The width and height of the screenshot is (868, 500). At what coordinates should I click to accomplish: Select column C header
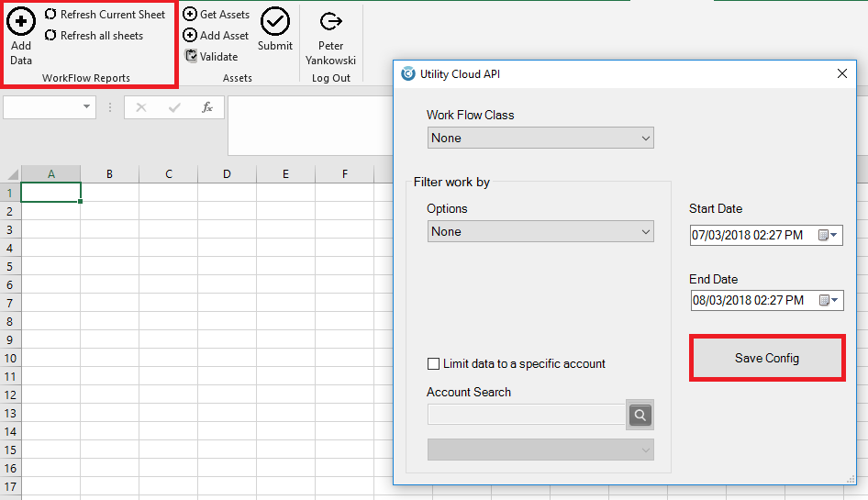[x=168, y=173]
